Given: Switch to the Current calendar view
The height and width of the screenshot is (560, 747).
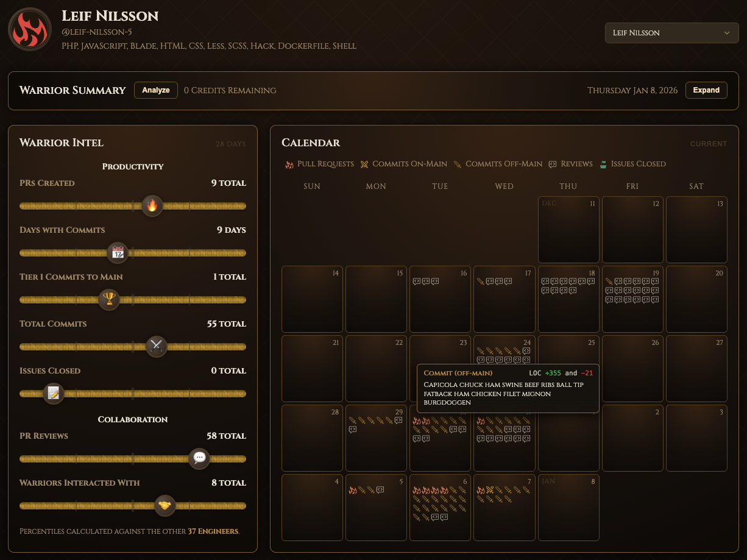Looking at the screenshot, I should pyautogui.click(x=709, y=144).
